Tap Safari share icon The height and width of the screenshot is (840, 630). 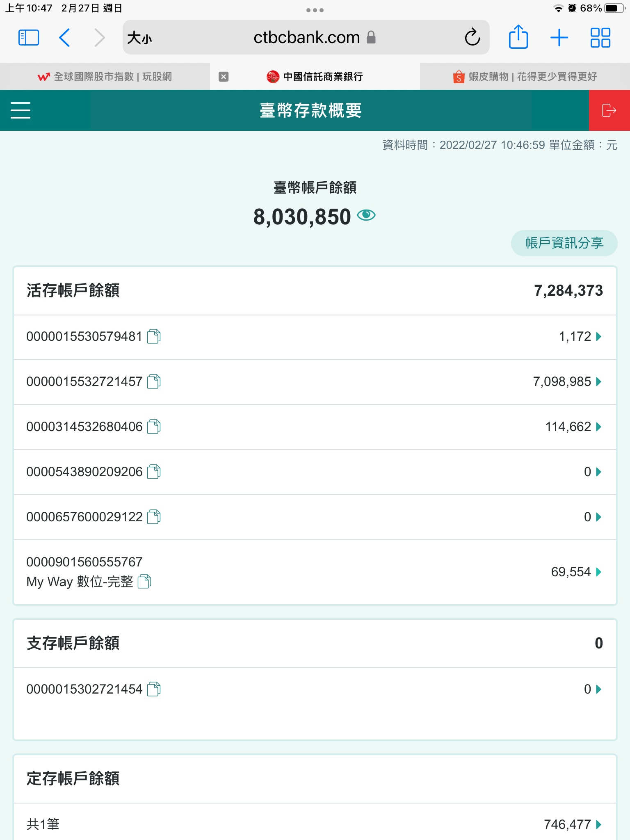click(x=518, y=38)
